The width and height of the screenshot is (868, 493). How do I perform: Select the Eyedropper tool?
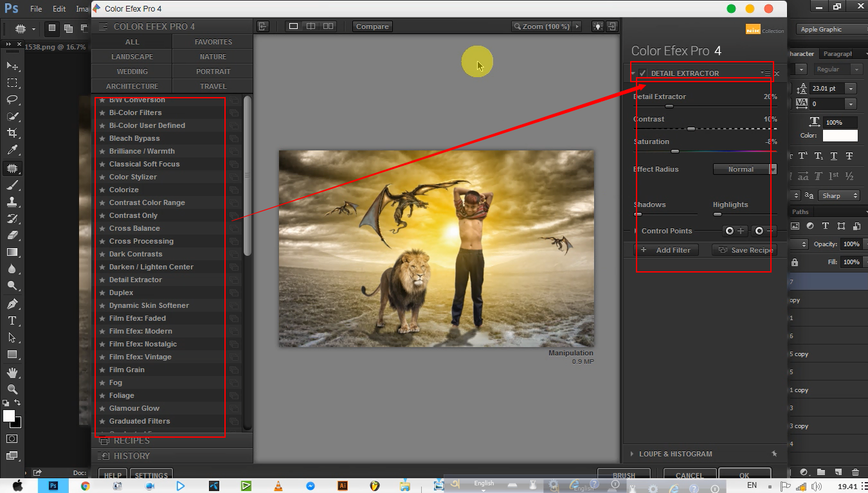point(12,150)
